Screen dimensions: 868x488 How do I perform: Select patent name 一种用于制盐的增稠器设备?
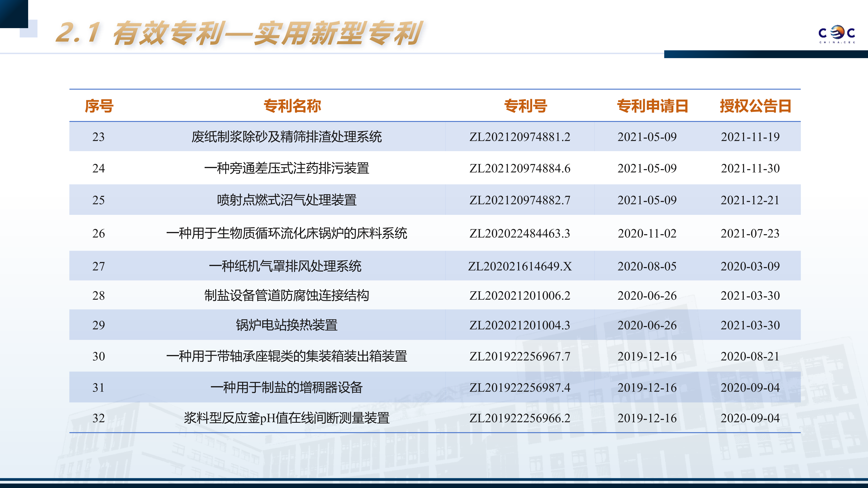[286, 388]
